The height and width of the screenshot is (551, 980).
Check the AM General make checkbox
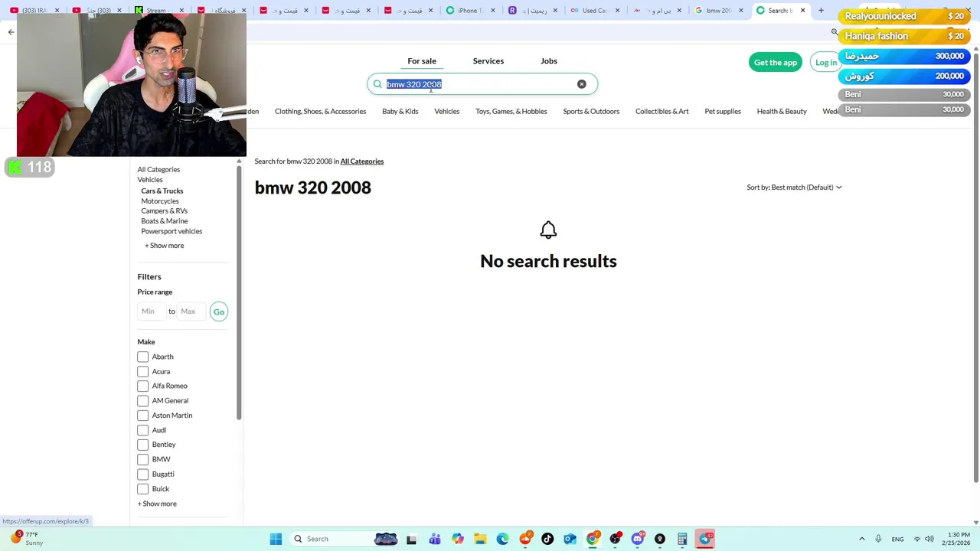(x=142, y=401)
